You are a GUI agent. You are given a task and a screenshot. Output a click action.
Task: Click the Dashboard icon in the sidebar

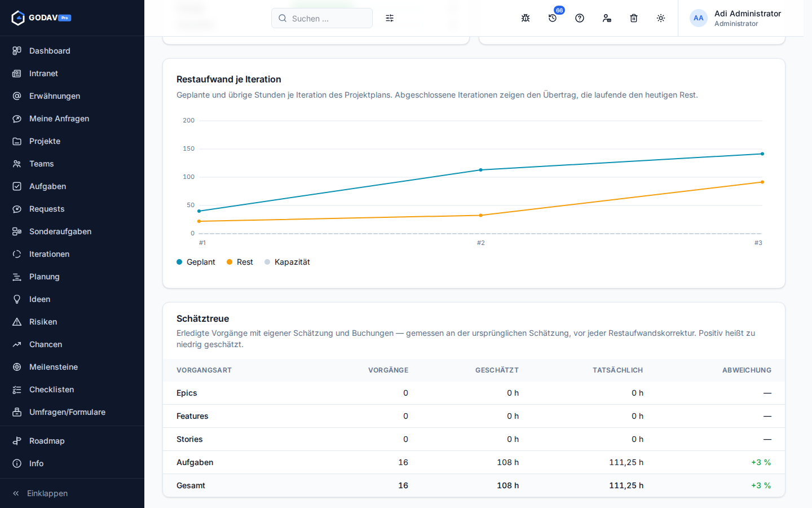17,51
